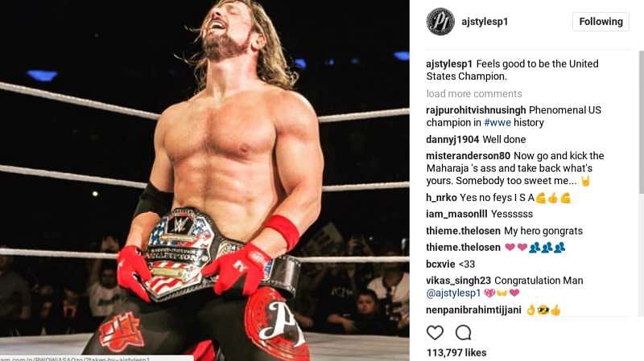644x361 pixels.
Task: Toggle the Following button
Action: coord(601,22)
